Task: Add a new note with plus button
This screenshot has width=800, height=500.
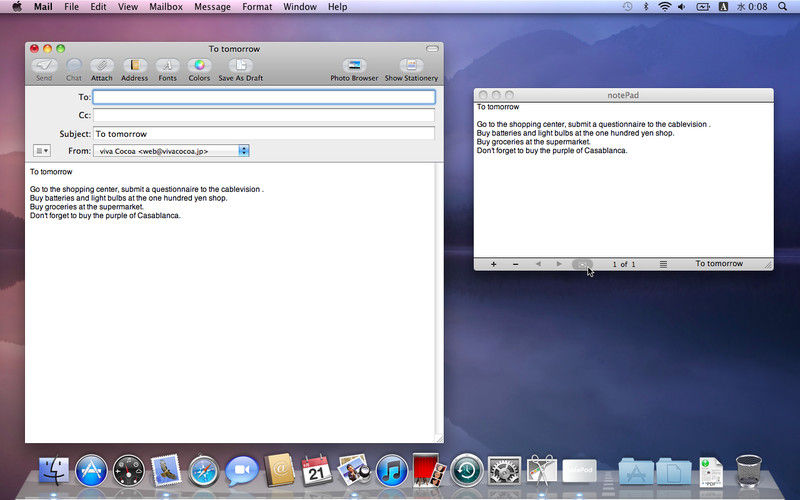Action: tap(493, 264)
